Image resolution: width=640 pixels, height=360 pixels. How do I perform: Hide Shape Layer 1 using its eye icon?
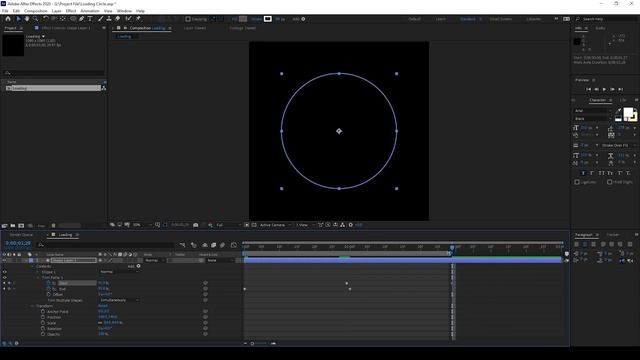click(x=4, y=260)
